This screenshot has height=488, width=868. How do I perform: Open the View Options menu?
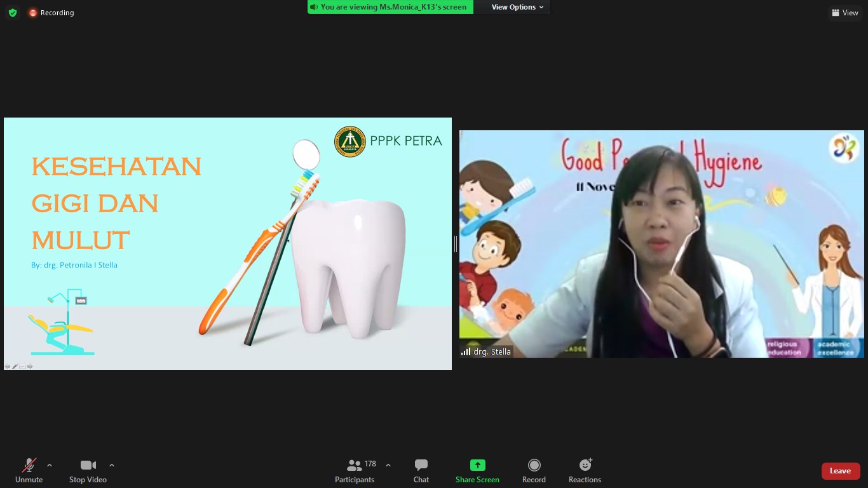point(517,7)
